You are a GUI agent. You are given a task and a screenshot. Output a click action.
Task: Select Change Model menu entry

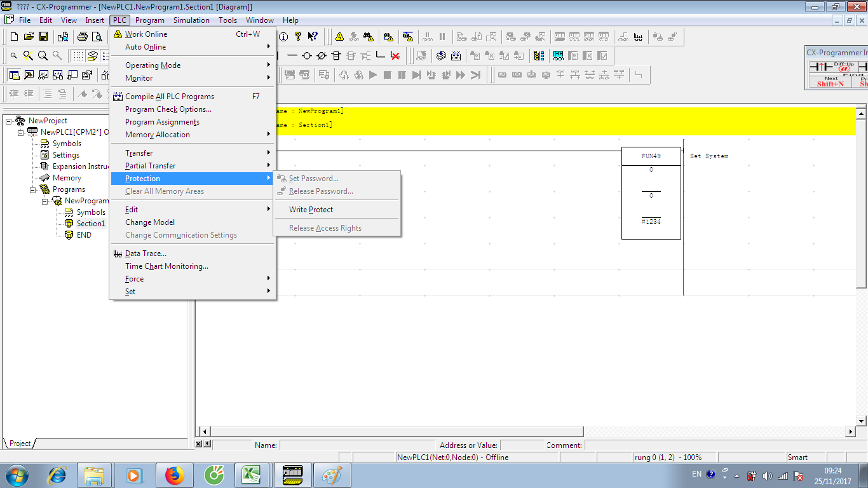coord(193,222)
